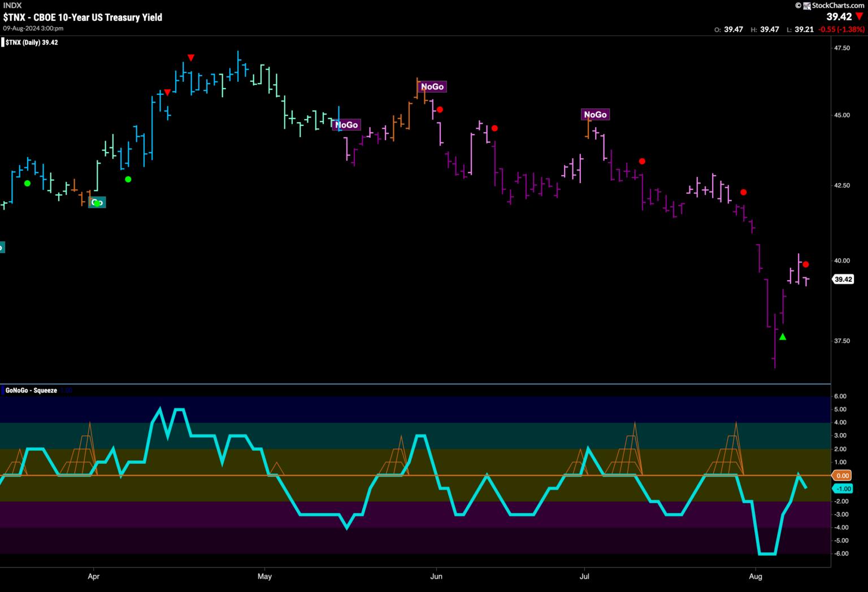Image resolution: width=868 pixels, height=592 pixels.
Task: Click the GoNoGo - Squeeze indicator label
Action: (31, 390)
